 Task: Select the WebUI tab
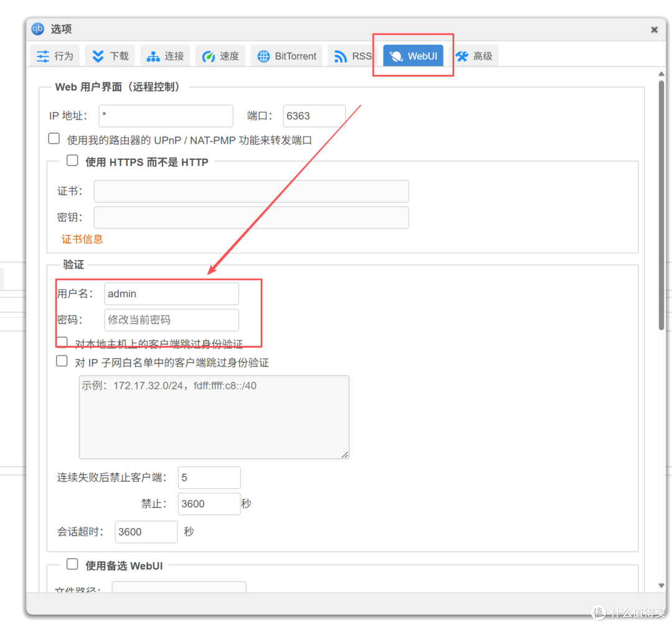click(413, 56)
